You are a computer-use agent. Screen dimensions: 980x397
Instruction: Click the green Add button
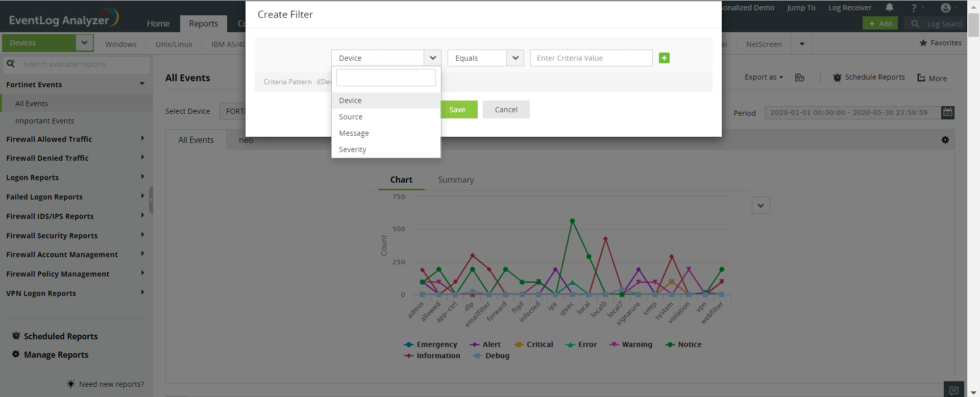pyautogui.click(x=880, y=23)
